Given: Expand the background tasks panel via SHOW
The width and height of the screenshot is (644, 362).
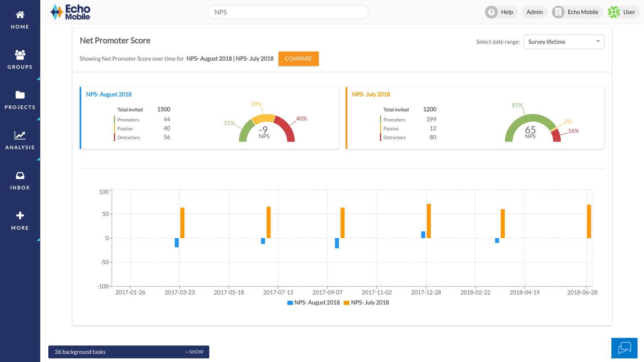Looking at the screenshot, I should [x=194, y=352].
